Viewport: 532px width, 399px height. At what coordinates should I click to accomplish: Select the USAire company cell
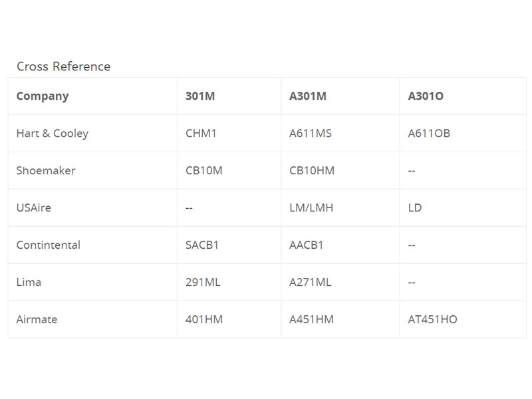[x=34, y=207]
